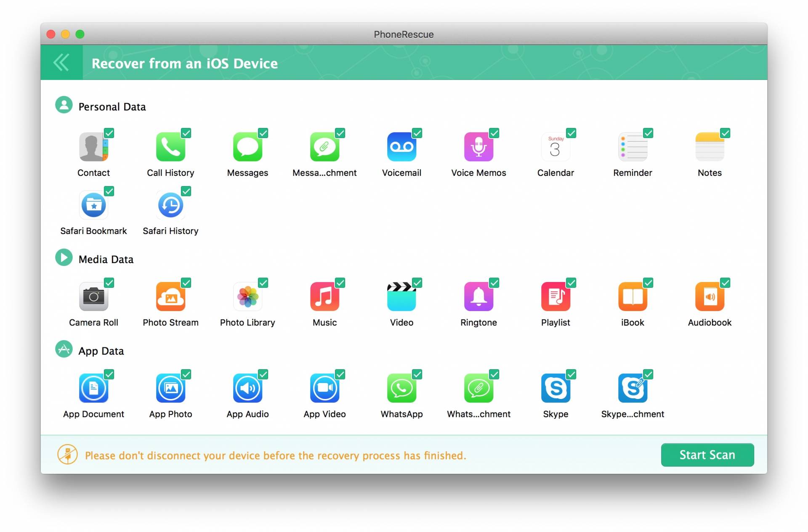Click the Music note icon
This screenshot has height=532, width=808.
pos(324,297)
